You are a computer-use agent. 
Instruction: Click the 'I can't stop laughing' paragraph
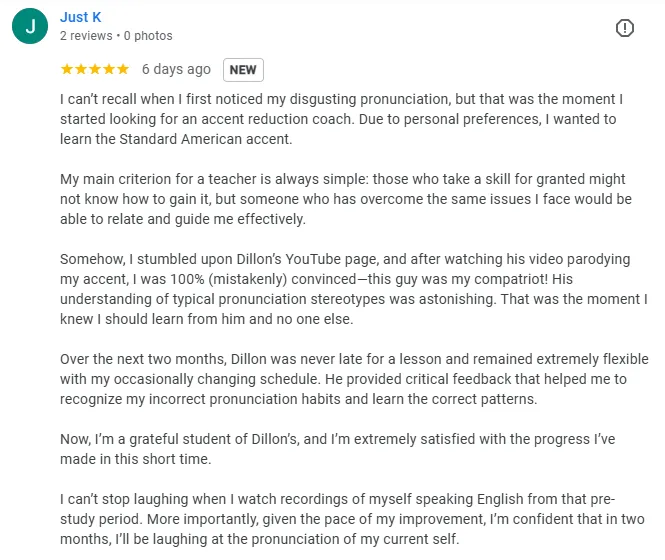352,519
